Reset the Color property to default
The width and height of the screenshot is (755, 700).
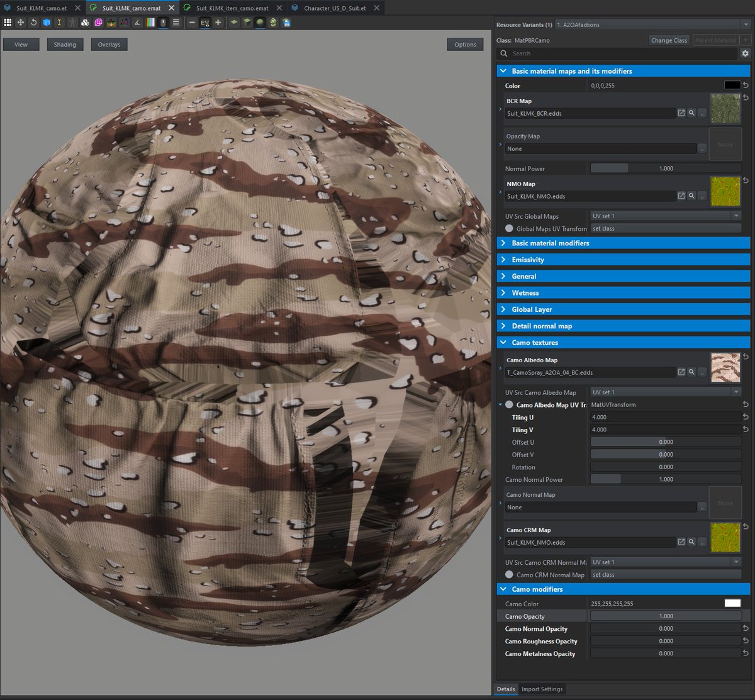point(746,85)
